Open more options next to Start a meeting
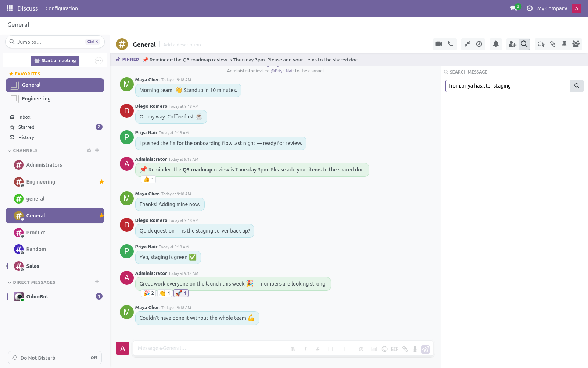Viewport: 588px width, 368px height. (98, 61)
